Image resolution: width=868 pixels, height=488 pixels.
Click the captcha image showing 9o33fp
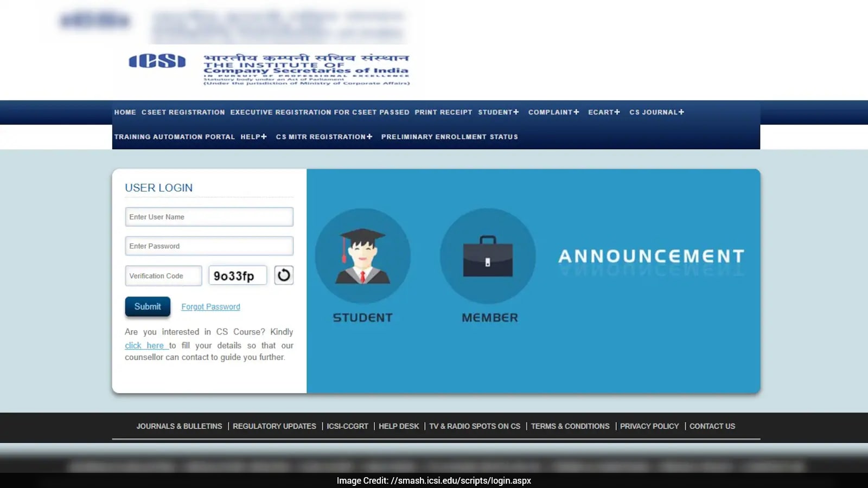point(238,275)
